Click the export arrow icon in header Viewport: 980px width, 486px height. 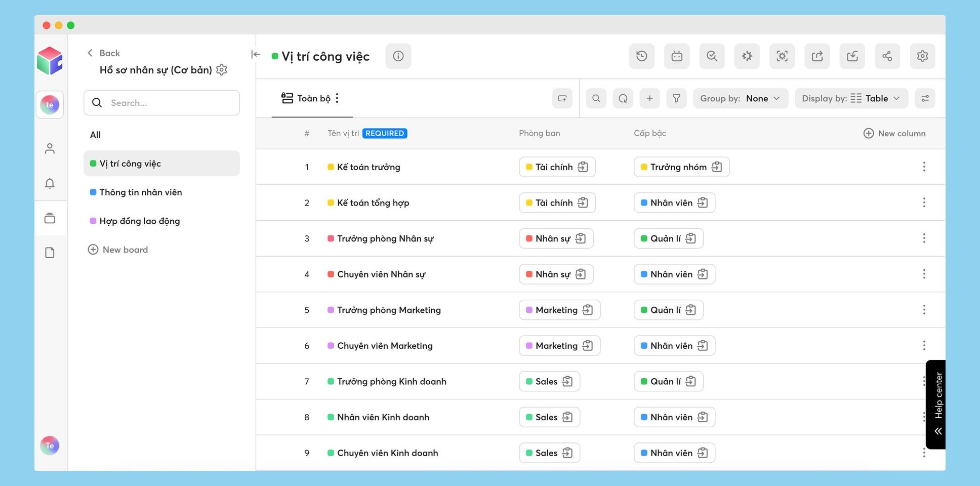click(x=817, y=56)
